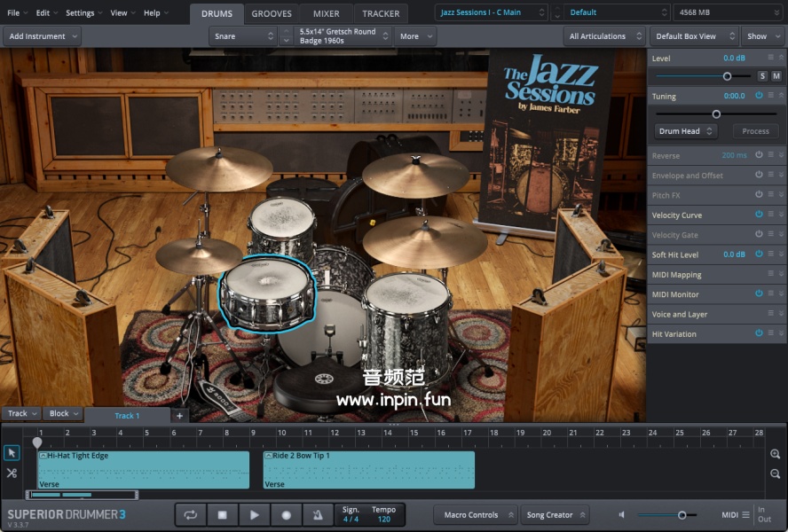Switch to the MIXER tab
The height and width of the screenshot is (532, 788).
pos(326,13)
